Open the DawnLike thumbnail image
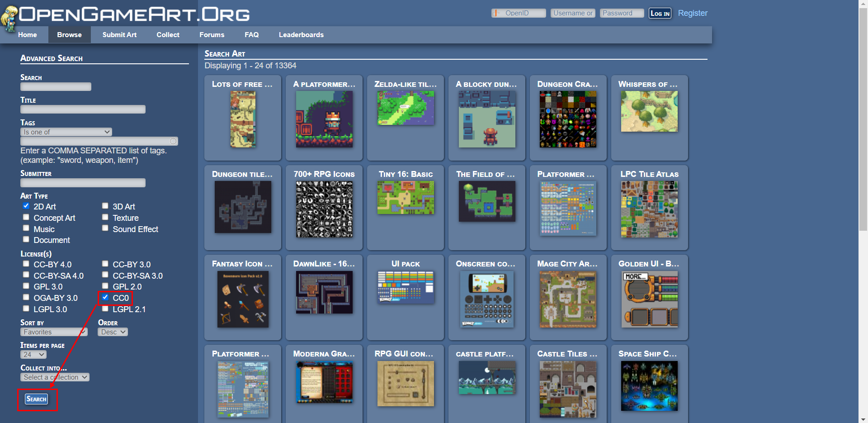Viewport: 868px width, 423px height. (x=324, y=292)
